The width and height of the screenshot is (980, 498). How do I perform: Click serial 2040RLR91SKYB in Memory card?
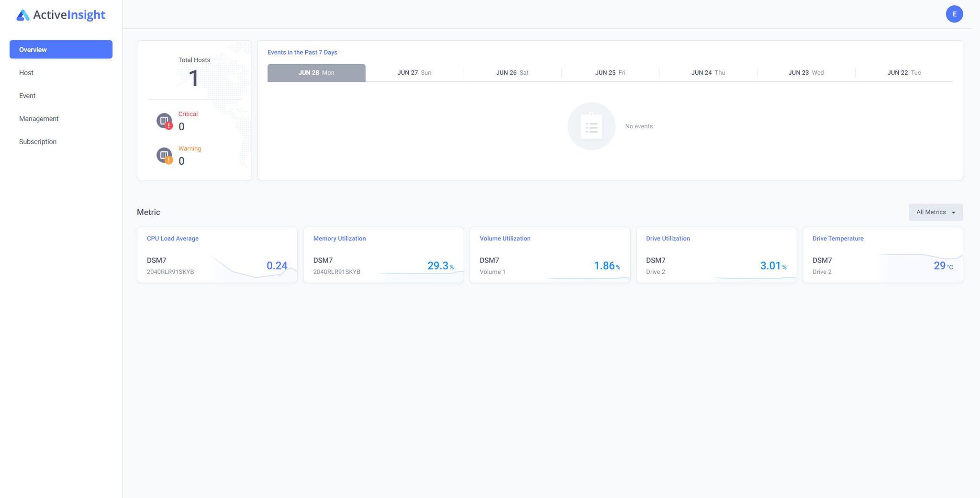[337, 272]
